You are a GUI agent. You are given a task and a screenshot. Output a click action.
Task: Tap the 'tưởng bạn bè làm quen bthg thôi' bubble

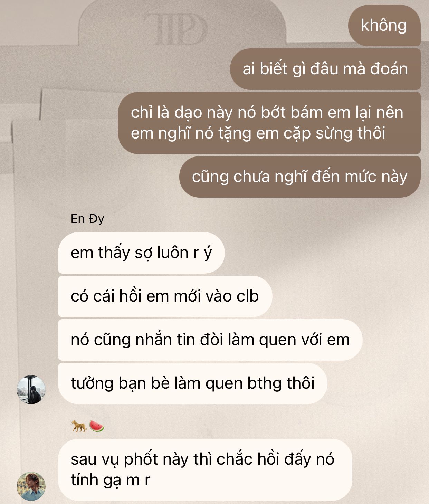(x=192, y=383)
